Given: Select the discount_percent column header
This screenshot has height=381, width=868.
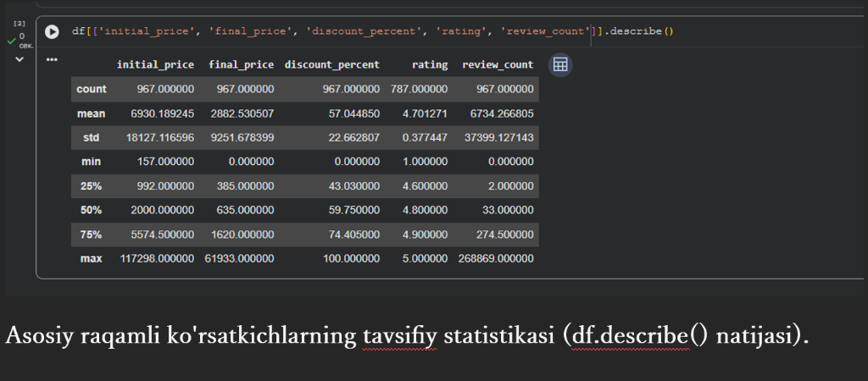Looking at the screenshot, I should click(x=331, y=64).
